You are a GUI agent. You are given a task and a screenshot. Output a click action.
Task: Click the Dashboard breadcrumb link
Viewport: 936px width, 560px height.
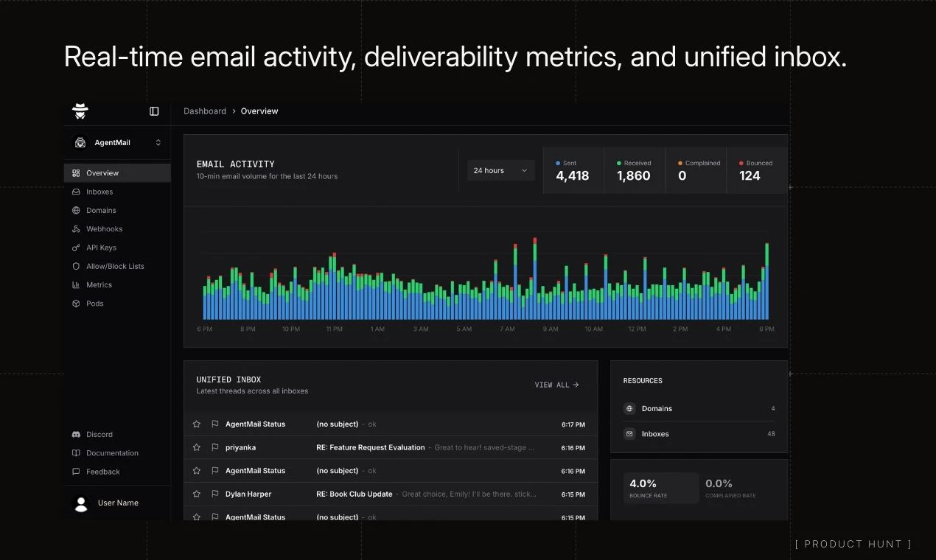(x=205, y=111)
